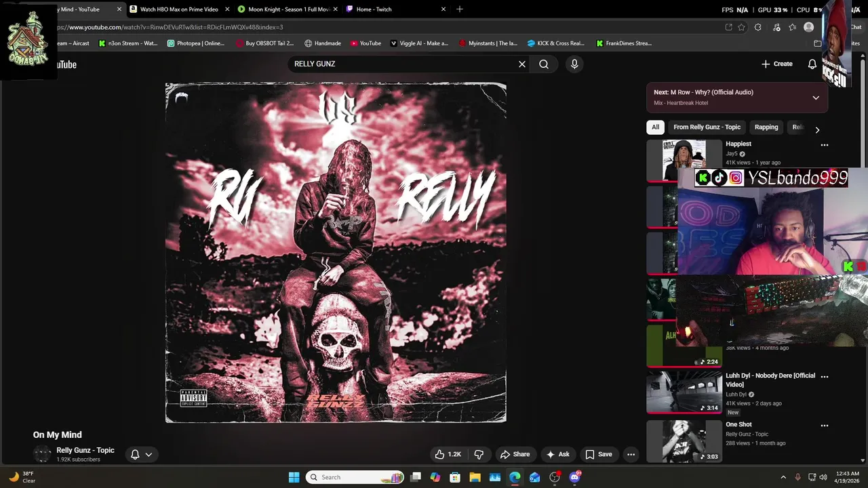Play the One Shot video thumbnail

click(684, 441)
